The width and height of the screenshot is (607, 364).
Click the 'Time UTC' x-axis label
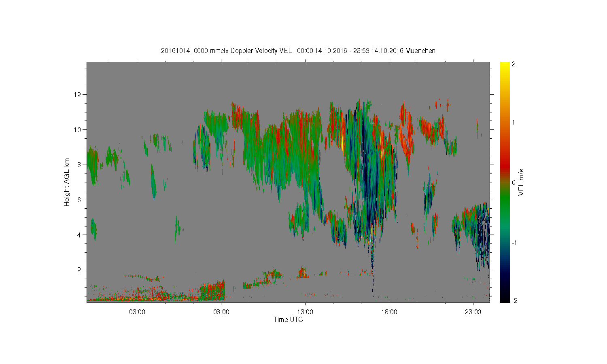(288, 320)
